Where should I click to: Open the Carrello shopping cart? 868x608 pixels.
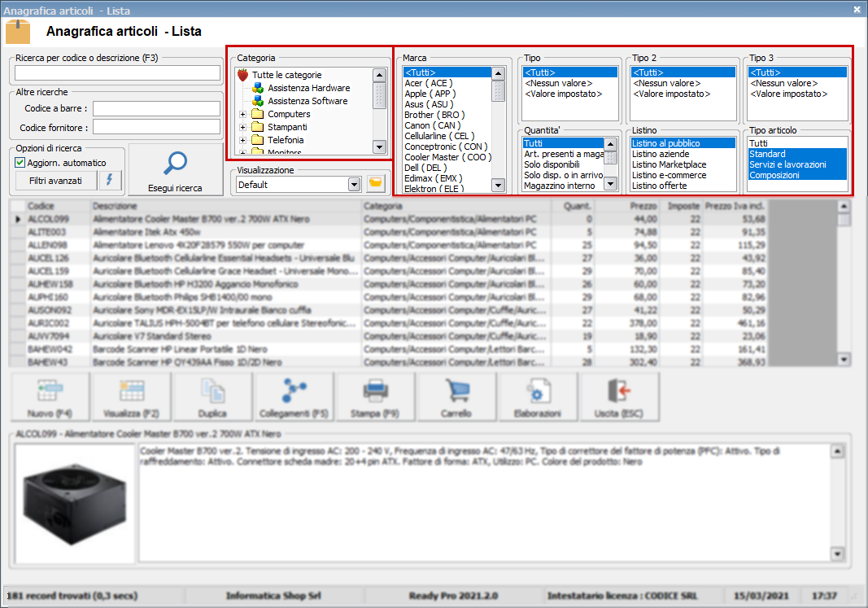click(x=456, y=393)
